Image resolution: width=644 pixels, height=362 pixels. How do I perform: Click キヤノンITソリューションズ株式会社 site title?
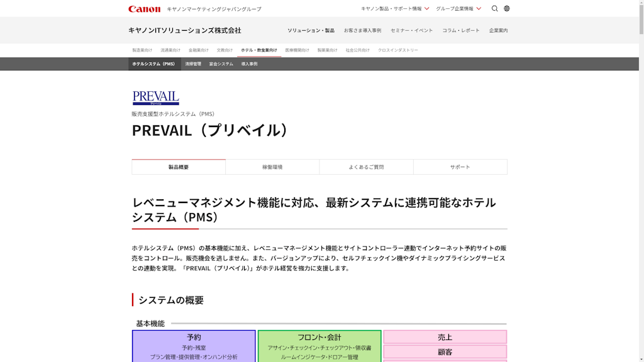[184, 30]
